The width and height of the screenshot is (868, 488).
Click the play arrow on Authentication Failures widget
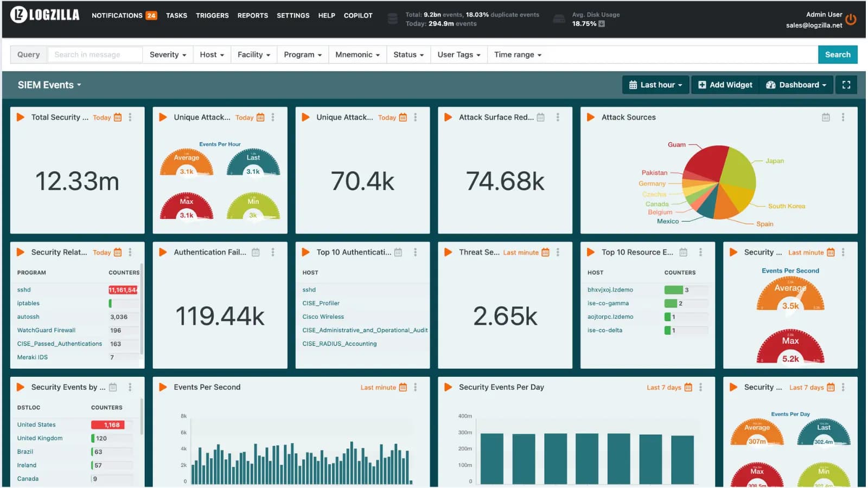(x=162, y=252)
